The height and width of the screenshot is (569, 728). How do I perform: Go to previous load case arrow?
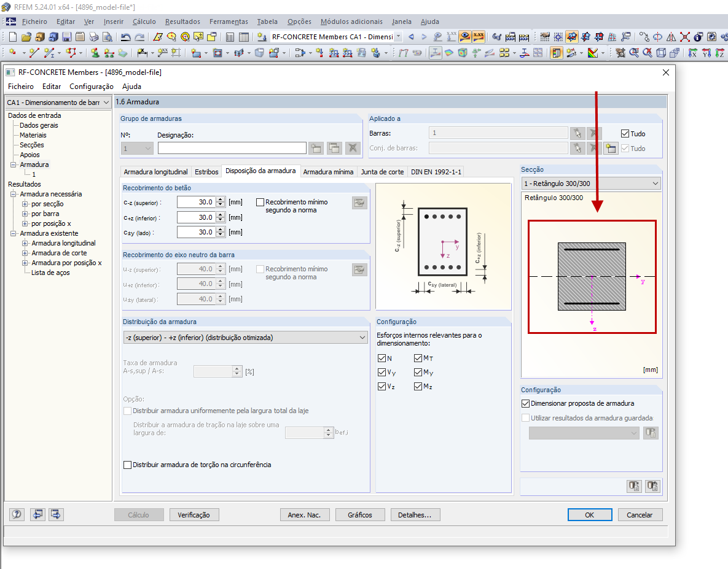pyautogui.click(x=411, y=37)
